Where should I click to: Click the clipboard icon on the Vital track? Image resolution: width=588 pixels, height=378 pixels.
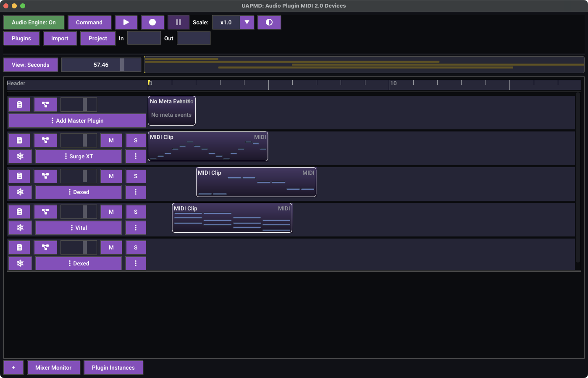pos(19,212)
